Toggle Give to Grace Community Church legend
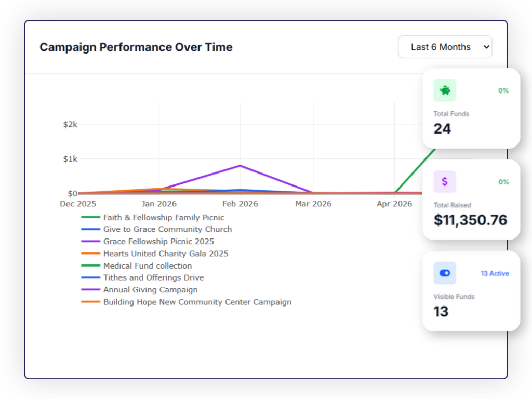 click(x=156, y=229)
